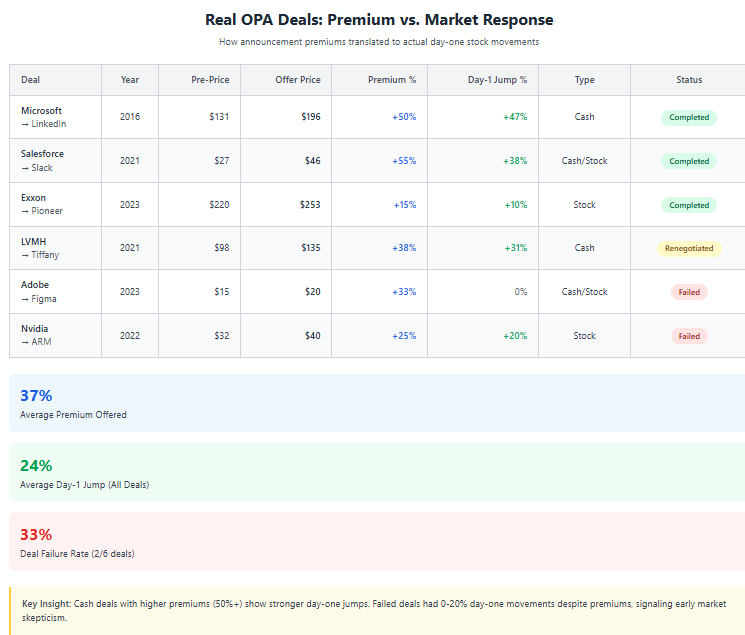This screenshot has width=745, height=635.
Task: Click the Cash type in Microsoft row
Action: pyautogui.click(x=584, y=117)
